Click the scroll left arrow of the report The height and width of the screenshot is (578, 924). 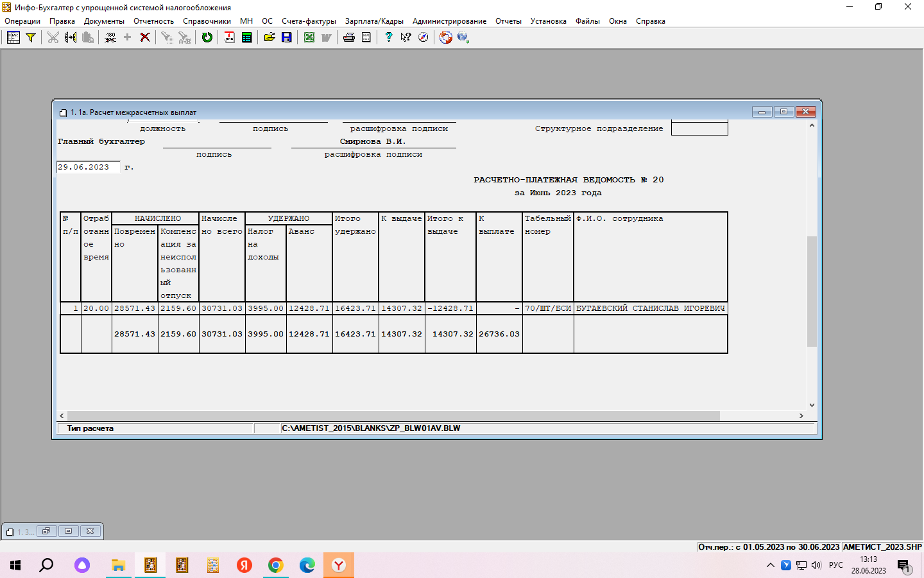click(x=62, y=416)
